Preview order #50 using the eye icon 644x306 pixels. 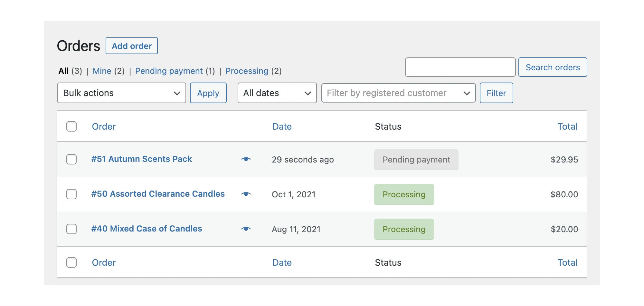(x=246, y=194)
